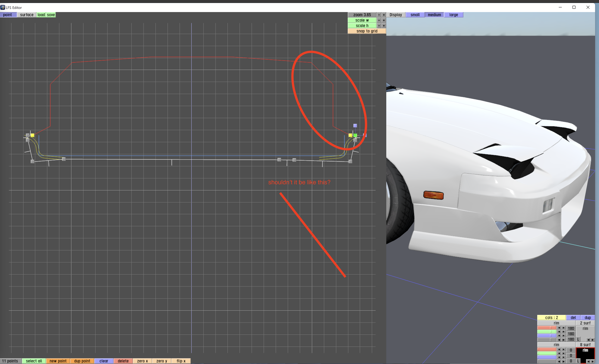599x364 pixels.
Task: Click the zoom plus button
Action: point(384,15)
